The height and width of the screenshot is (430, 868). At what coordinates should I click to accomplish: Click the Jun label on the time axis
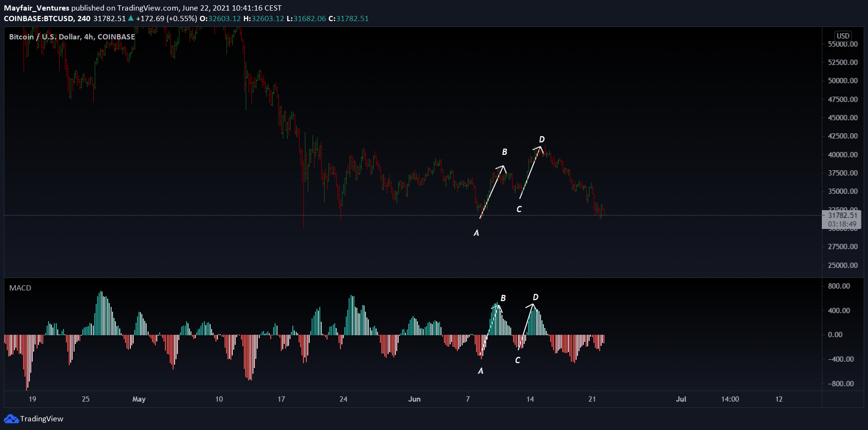(414, 399)
